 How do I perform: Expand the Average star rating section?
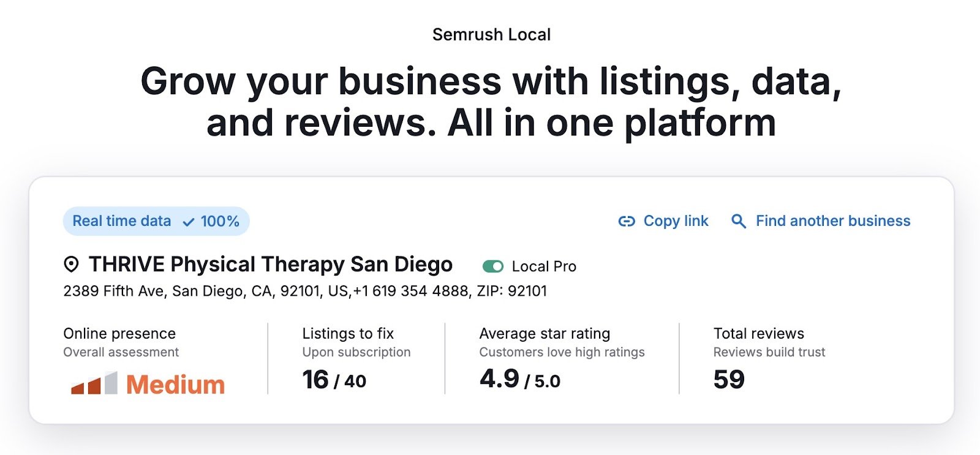click(545, 333)
